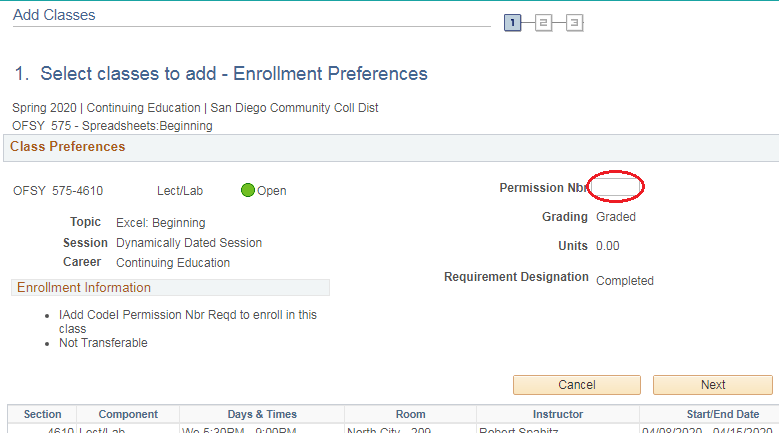Image resolution: width=779 pixels, height=433 pixels.
Task: Select the Instructor column header
Action: point(558,414)
